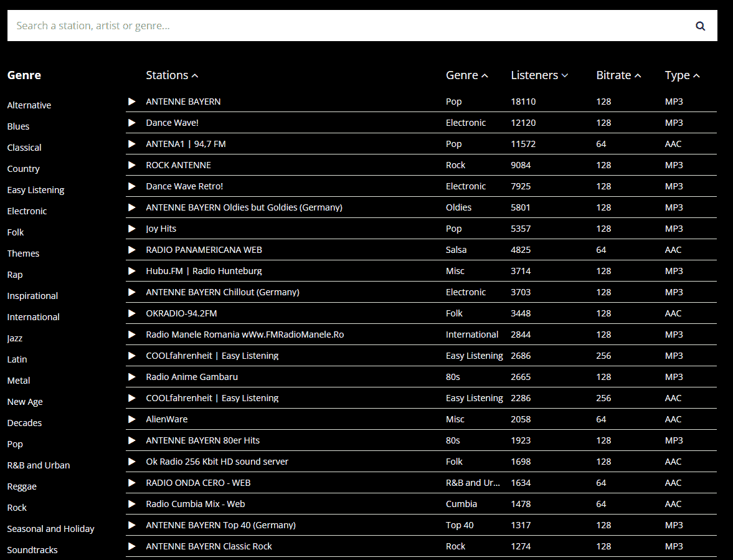The image size is (733, 560).
Task: Play Dance Wave! station
Action: point(132,123)
